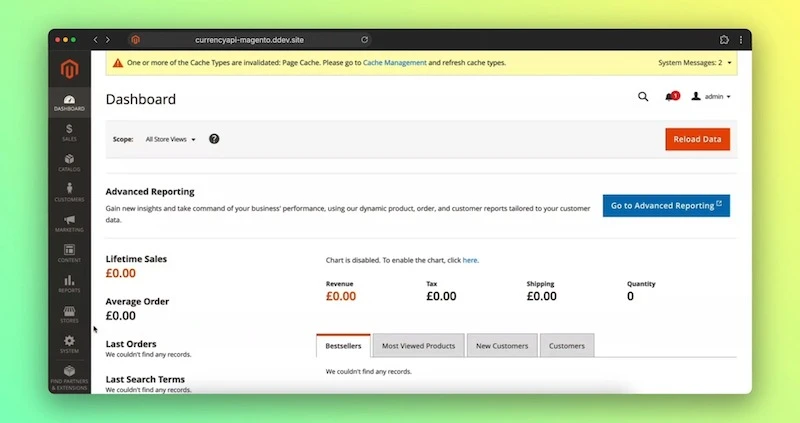Open the notifications bell icon
Screen dimensions: 800x423
tap(671, 97)
